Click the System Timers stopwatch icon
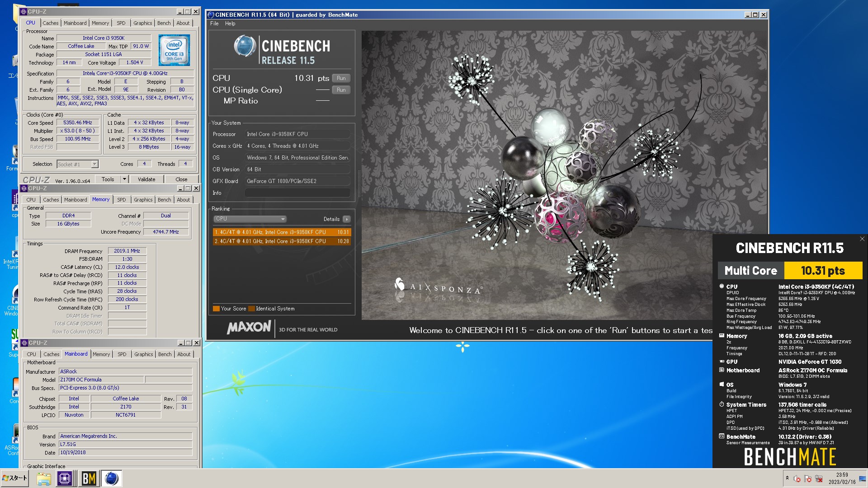 tap(722, 404)
